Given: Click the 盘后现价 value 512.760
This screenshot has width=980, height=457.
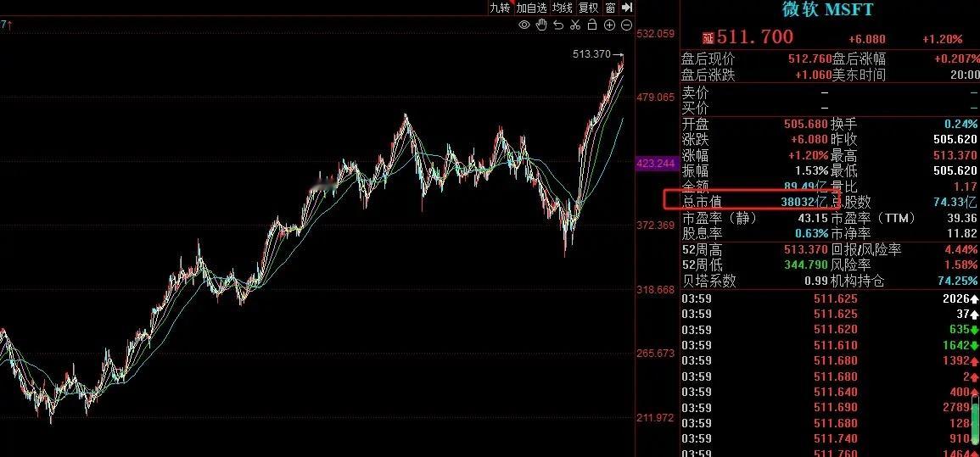Looking at the screenshot, I should click(810, 59).
